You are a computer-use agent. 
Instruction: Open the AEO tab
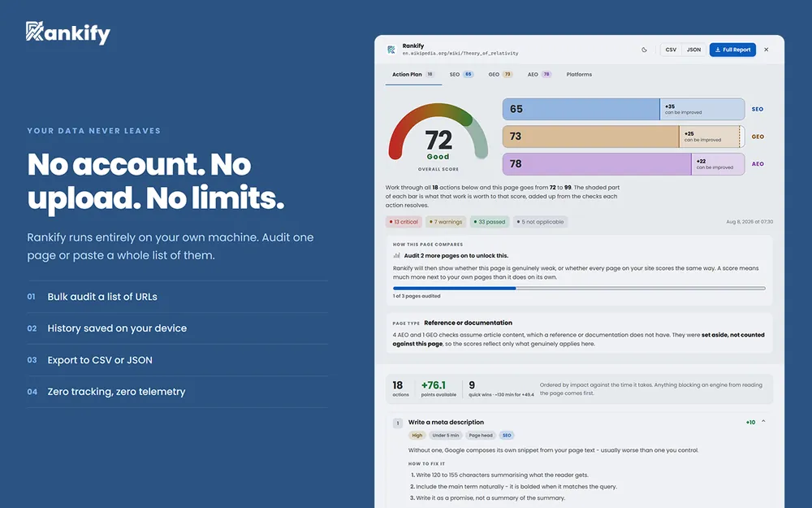tap(539, 75)
